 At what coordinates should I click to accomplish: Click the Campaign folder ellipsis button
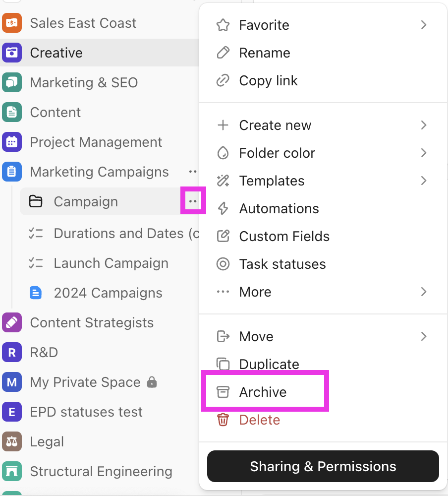tap(193, 201)
